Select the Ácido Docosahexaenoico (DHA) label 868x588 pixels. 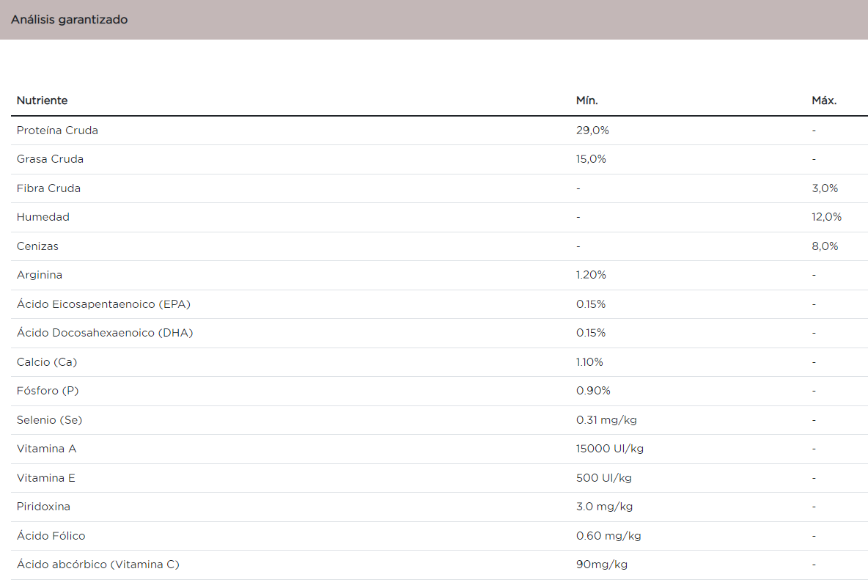pos(105,333)
